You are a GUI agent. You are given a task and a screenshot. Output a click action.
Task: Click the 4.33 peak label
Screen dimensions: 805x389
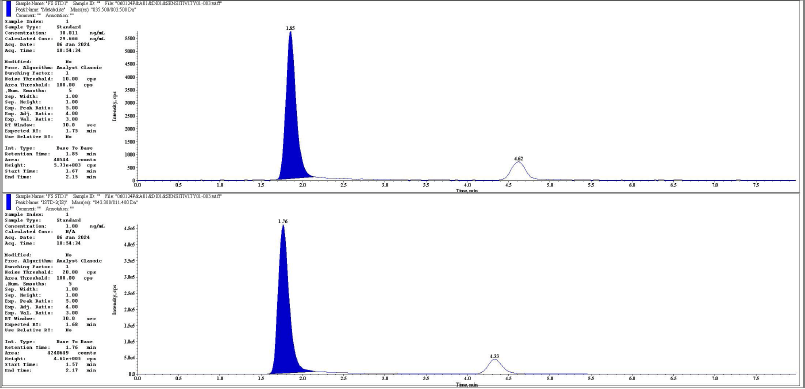click(x=494, y=356)
